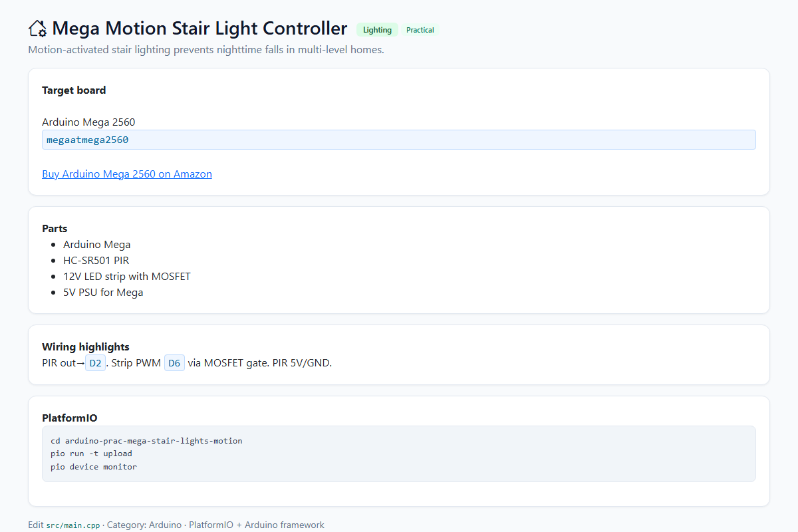The width and height of the screenshot is (798, 532).
Task: Click the Wiring highlights heading
Action: (x=86, y=347)
